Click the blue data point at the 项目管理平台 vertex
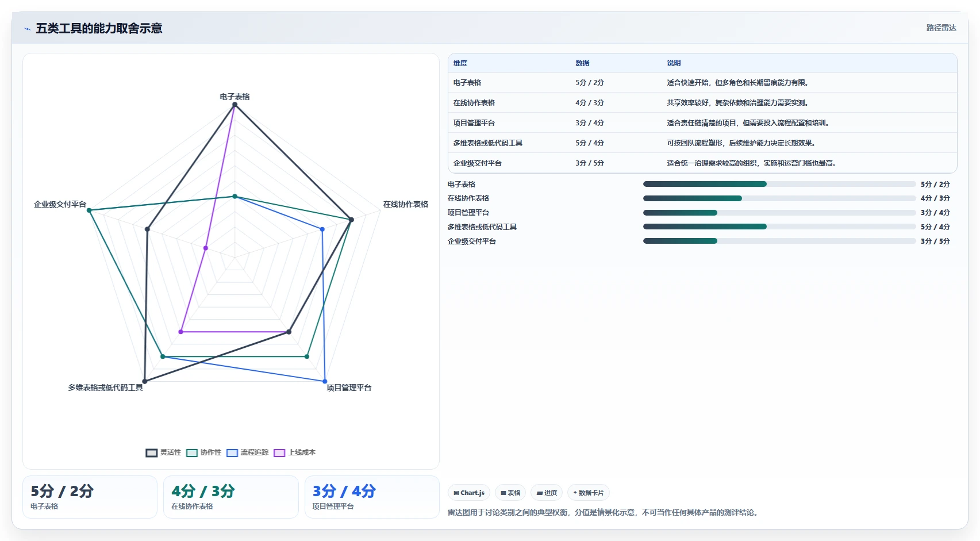The height and width of the screenshot is (541, 980). 325,381
